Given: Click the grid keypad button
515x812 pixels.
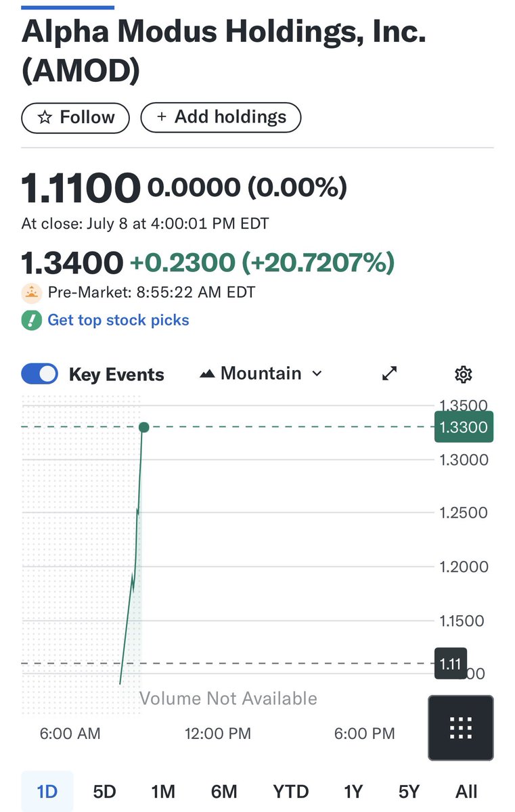Looking at the screenshot, I should (x=461, y=727).
